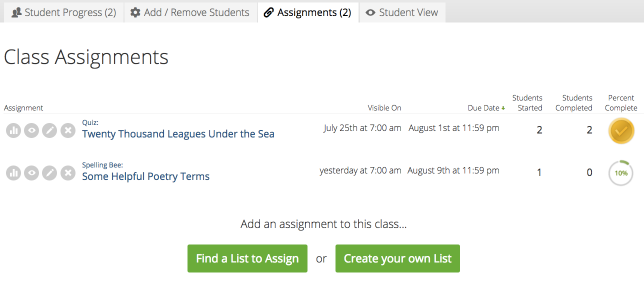Preview the Twenty Thousand Leagues quiz

click(x=31, y=130)
